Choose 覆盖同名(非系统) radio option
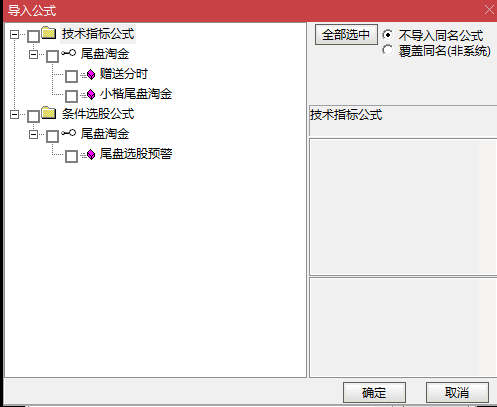The height and width of the screenshot is (407, 497). 388,50
